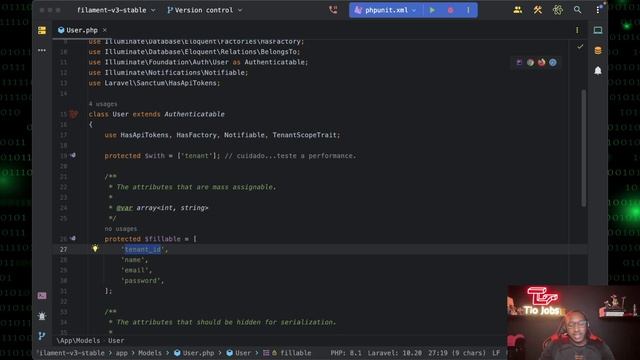Click the 'password' string in fillable array
This screenshot has width=640, height=360.
(x=140, y=281)
